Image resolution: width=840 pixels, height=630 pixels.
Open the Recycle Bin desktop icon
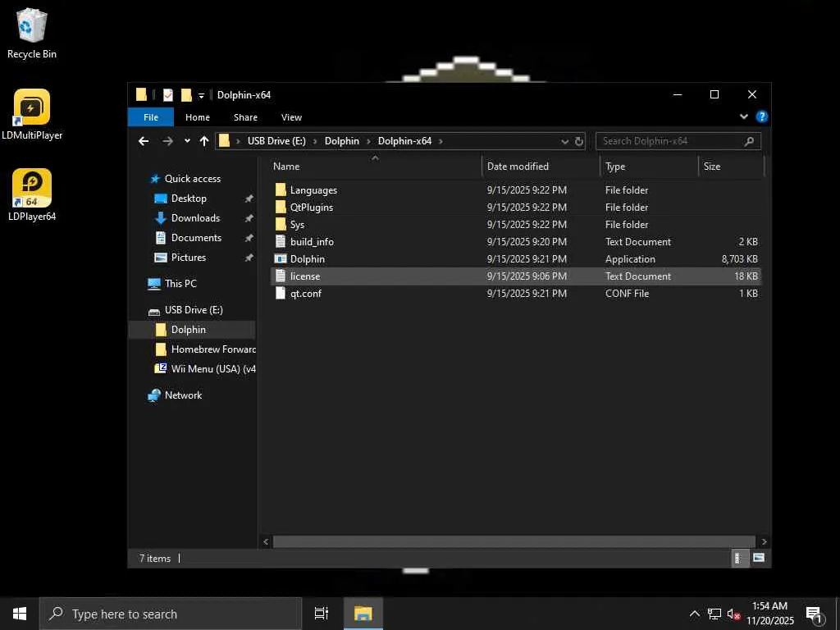tap(32, 33)
